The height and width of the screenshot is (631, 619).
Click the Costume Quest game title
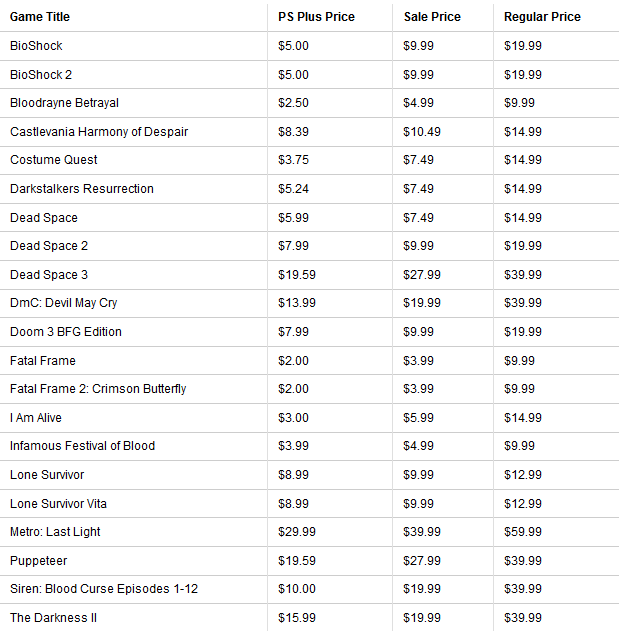pyautogui.click(x=53, y=160)
